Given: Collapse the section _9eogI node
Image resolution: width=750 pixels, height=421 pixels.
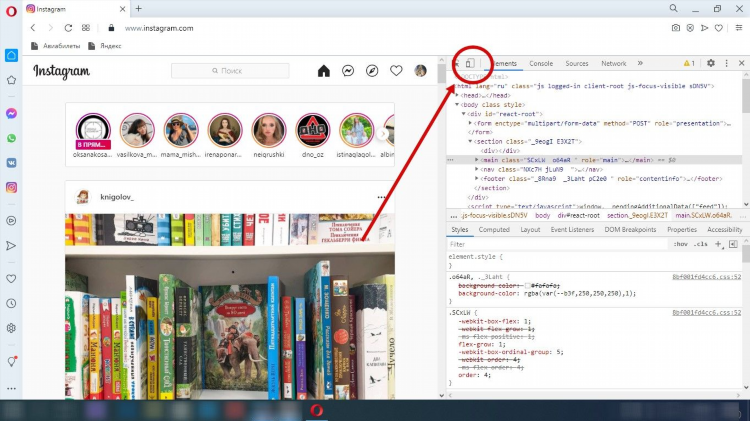Looking at the screenshot, I should [x=470, y=142].
